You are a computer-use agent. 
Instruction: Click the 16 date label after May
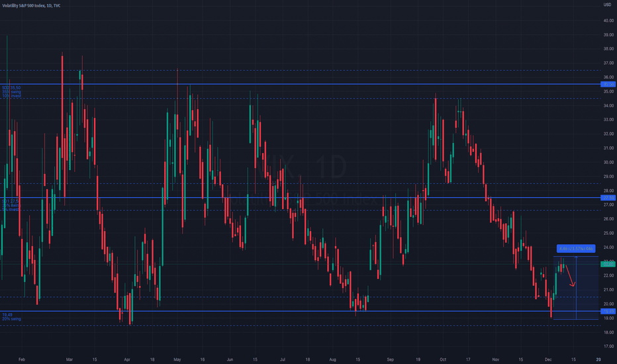click(x=203, y=359)
